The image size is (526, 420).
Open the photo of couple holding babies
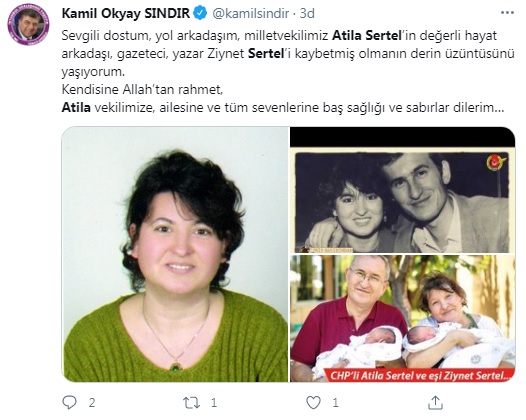tap(402, 318)
